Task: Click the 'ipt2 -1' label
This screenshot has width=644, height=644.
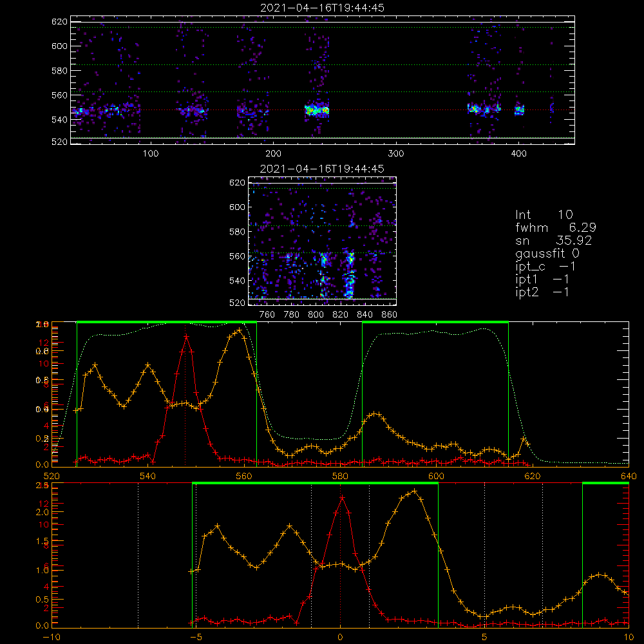Action: tap(542, 292)
